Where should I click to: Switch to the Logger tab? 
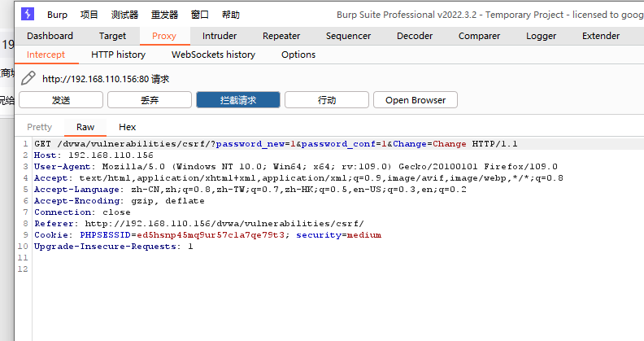click(x=541, y=36)
